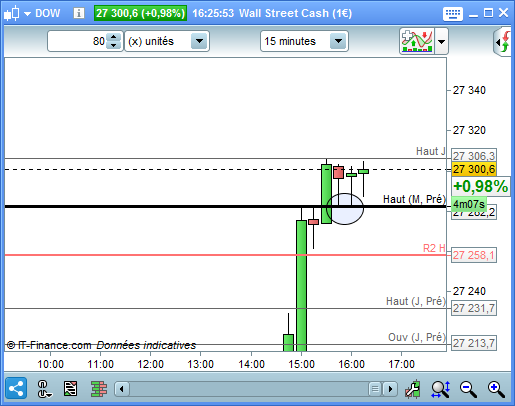Zoom out with the minus magnifier
The height and width of the screenshot is (406, 515).
pyautogui.click(x=468, y=389)
